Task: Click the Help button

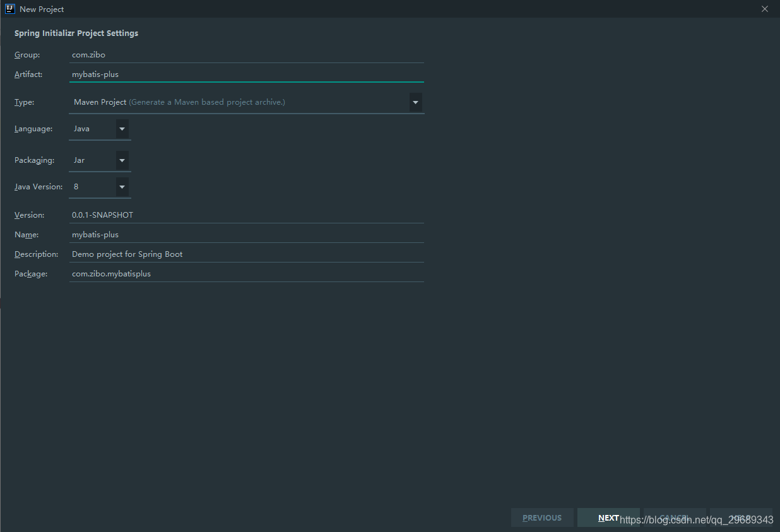Action: pos(741,517)
